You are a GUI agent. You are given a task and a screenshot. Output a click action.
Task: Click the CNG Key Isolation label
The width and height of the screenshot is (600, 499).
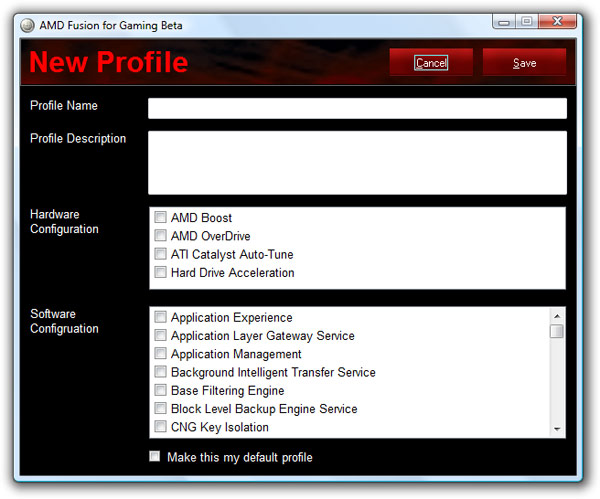220,427
